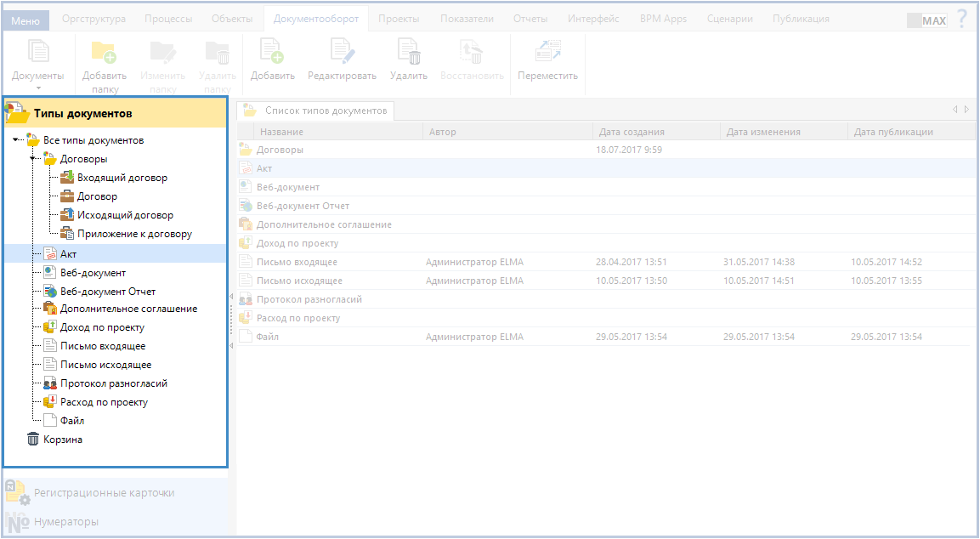980x539 pixels.
Task: Click the Edit (Редактировать) toolbar icon
Action: 342,54
